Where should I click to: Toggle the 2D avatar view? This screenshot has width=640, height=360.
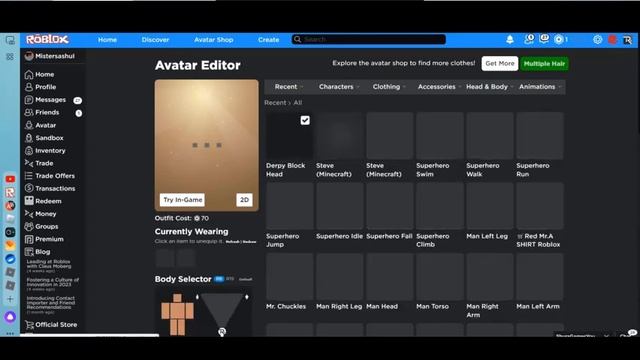click(x=244, y=200)
